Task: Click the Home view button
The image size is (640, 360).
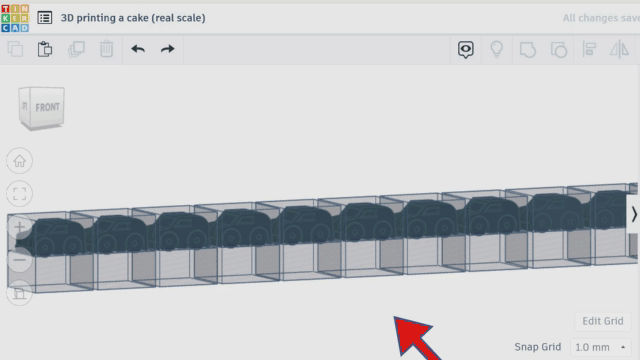Action: pyautogui.click(x=20, y=161)
